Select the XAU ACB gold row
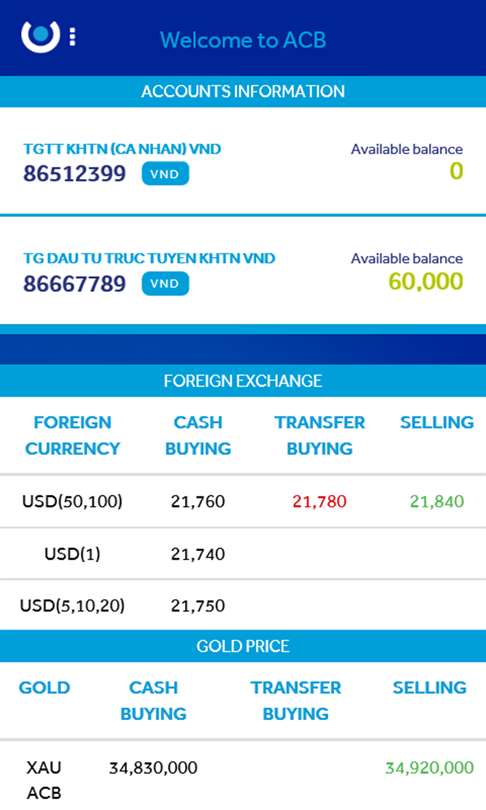Viewport: 486px width, 810px height. point(243,775)
